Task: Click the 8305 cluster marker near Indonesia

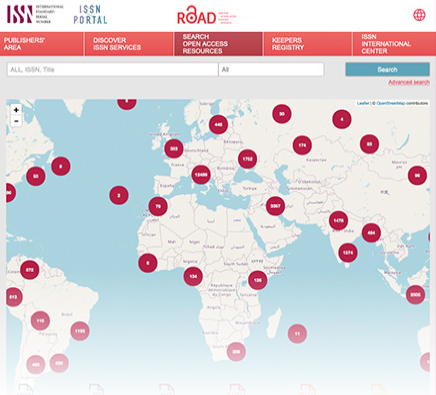Action: point(415,295)
